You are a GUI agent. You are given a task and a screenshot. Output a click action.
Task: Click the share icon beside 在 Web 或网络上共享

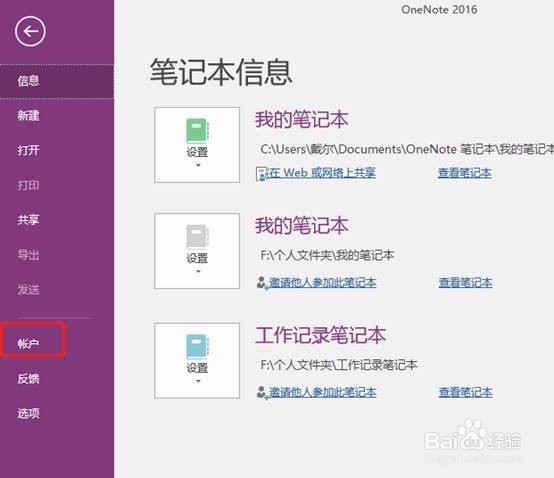262,173
